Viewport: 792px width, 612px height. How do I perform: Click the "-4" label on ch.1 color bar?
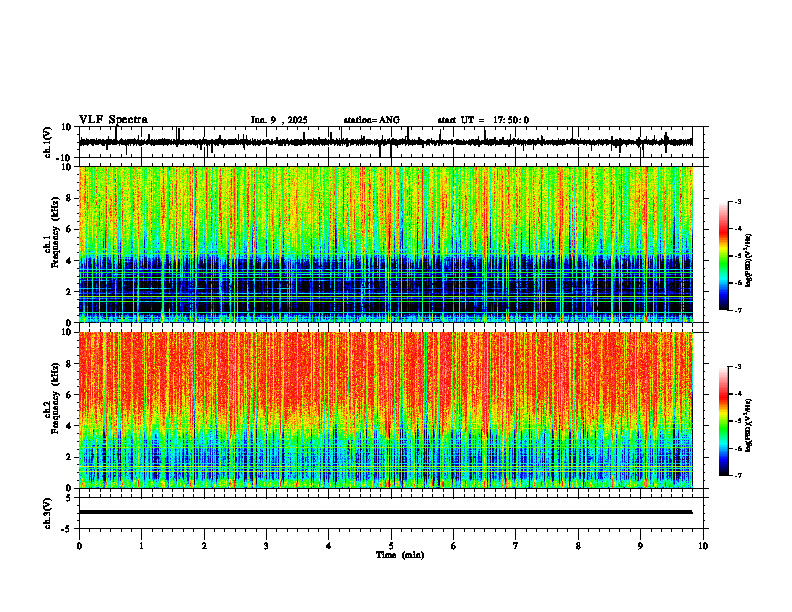point(737,229)
